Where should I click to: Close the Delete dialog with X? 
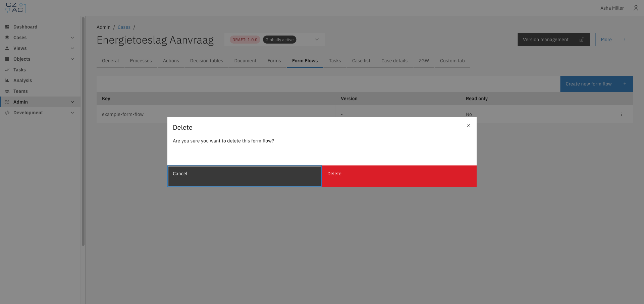pos(469,125)
